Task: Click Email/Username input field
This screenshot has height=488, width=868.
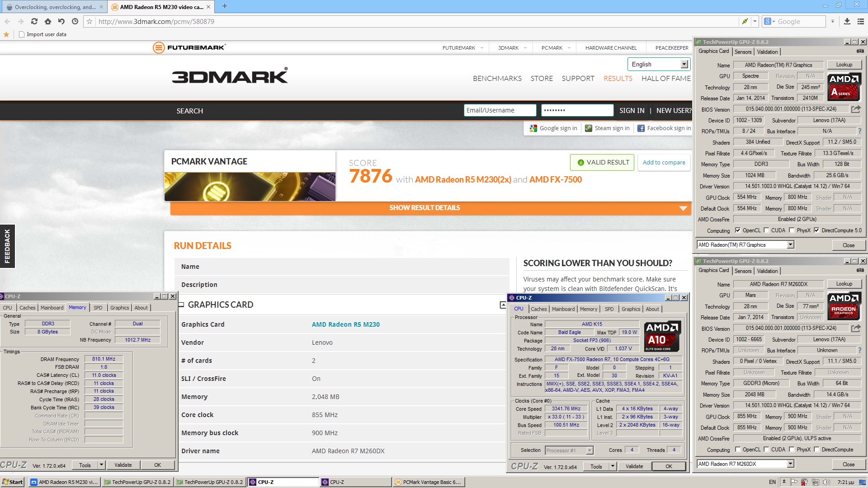Action: pos(500,110)
